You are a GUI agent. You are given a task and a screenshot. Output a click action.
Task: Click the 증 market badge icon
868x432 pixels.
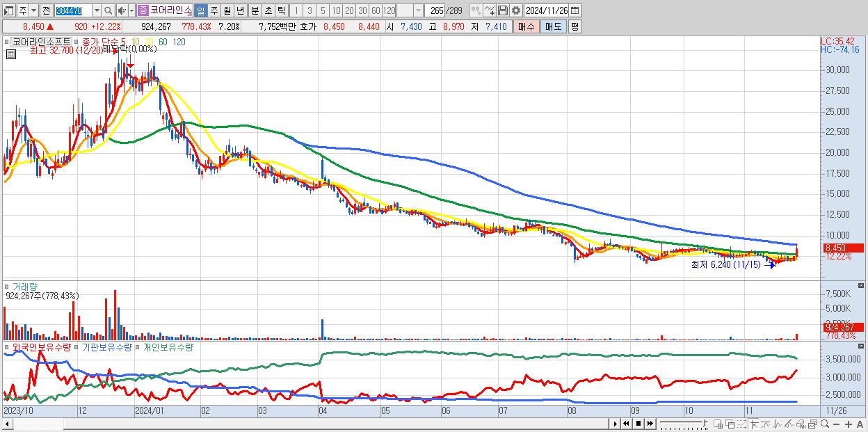[x=143, y=10]
